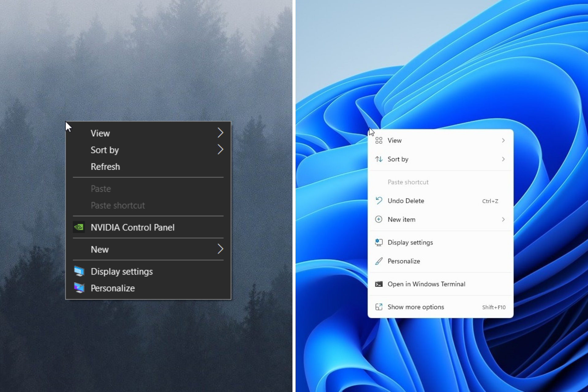Click the Personalize icon in dark menu
The height and width of the screenshot is (392, 588).
(x=79, y=288)
